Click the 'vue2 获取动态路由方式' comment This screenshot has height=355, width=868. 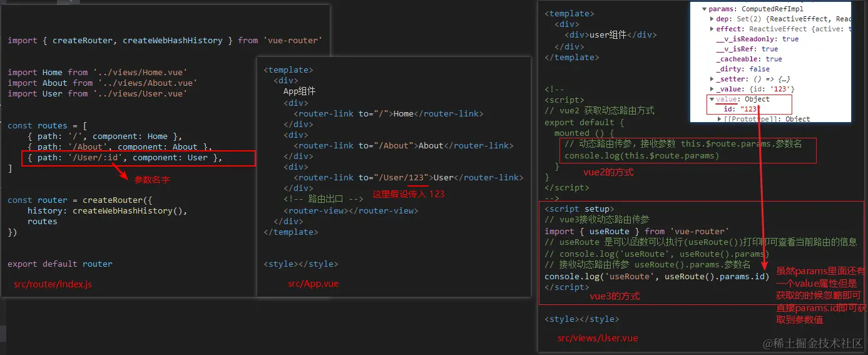click(600, 110)
